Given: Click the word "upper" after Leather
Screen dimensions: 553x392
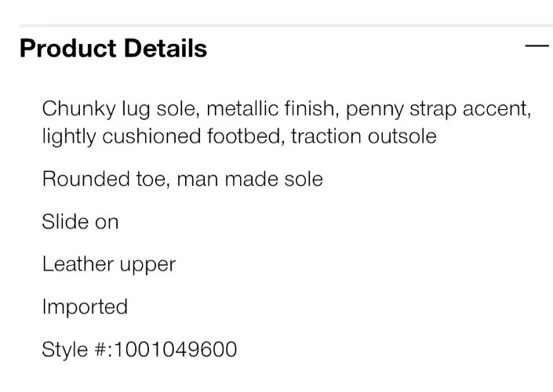Looking at the screenshot, I should (x=147, y=266).
